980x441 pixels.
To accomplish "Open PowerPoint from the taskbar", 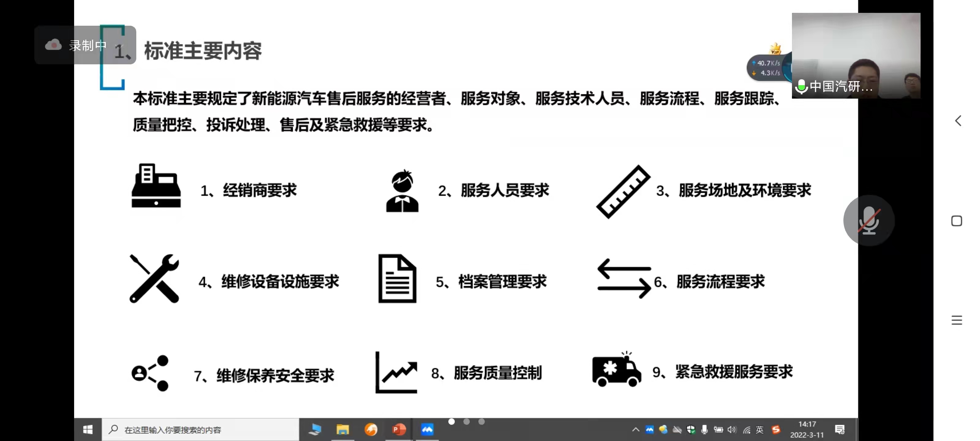I will [399, 429].
